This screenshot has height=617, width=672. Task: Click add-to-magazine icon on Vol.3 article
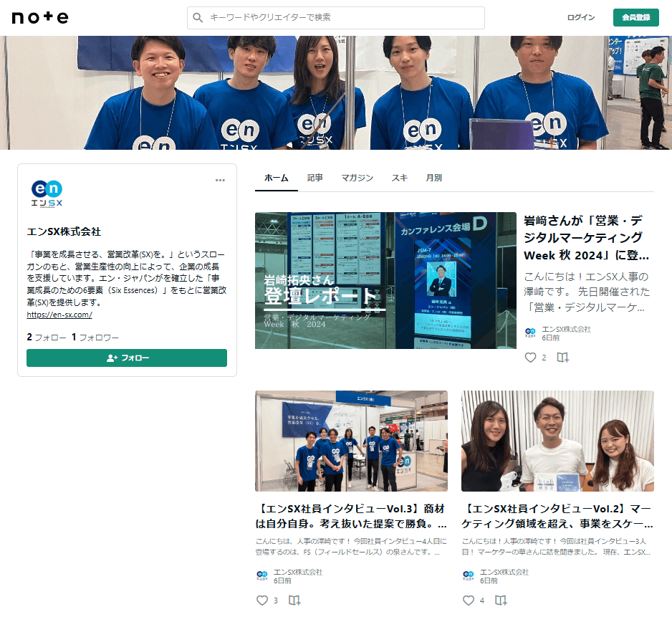294,600
